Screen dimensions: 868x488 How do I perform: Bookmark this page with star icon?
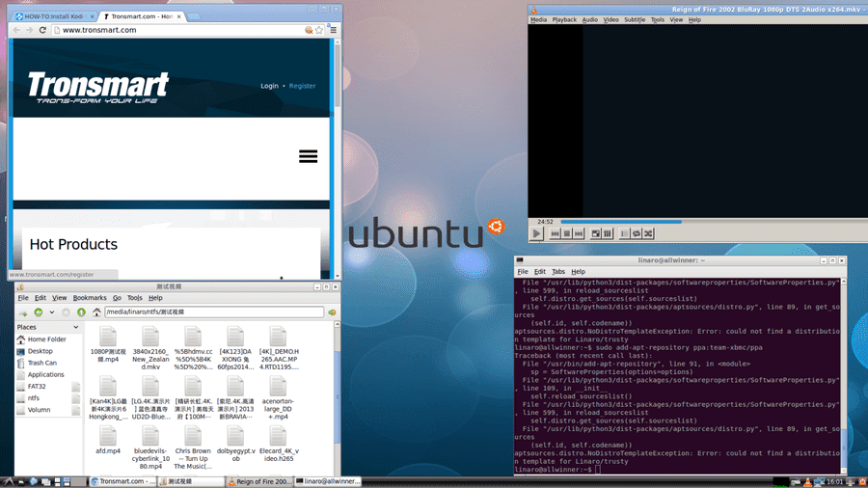tap(319, 30)
